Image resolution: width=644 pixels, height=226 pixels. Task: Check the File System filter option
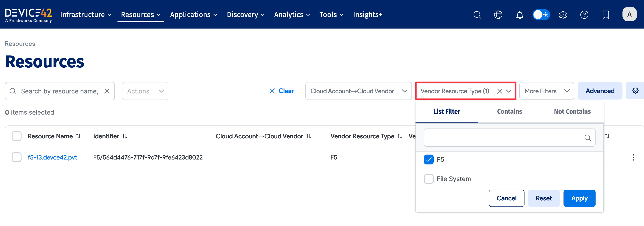[429, 179]
